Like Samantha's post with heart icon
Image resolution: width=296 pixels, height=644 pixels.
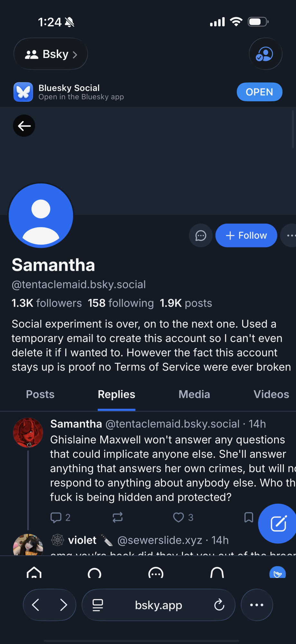coord(179,517)
